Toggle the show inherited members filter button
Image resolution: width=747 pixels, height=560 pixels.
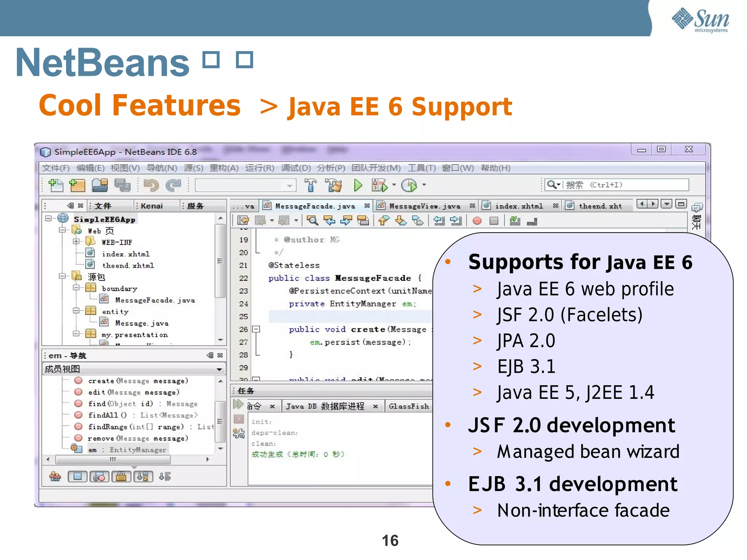tap(55, 476)
